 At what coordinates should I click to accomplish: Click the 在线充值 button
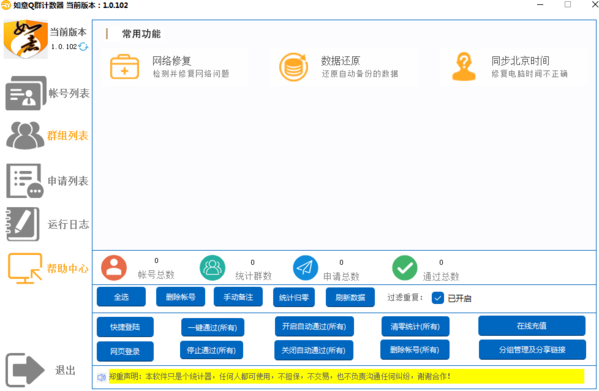[x=531, y=326]
